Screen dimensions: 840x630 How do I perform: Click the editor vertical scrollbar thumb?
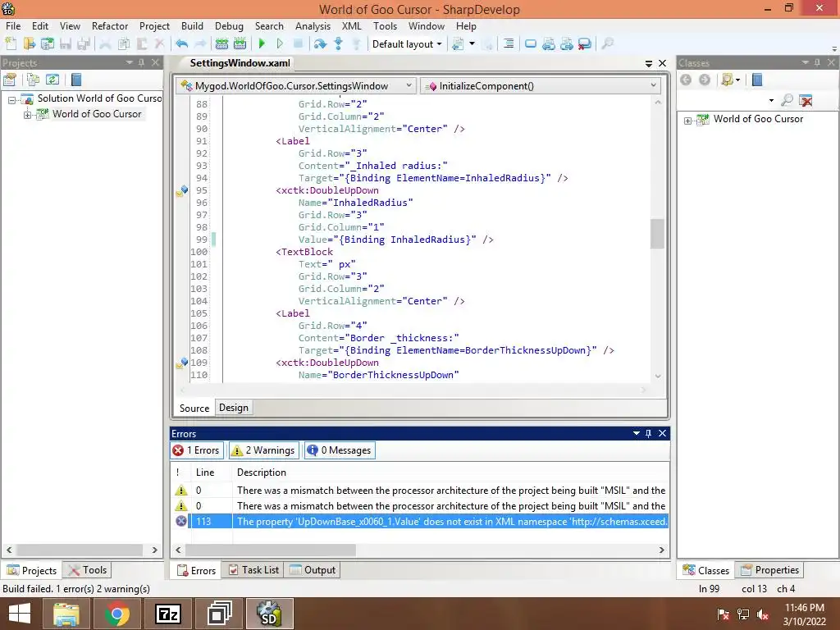pos(657,234)
